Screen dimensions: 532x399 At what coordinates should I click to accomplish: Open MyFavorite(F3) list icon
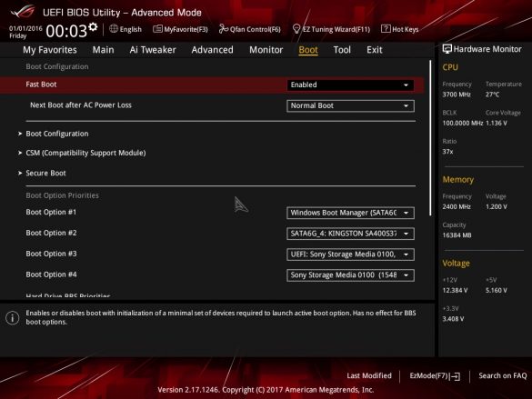click(x=157, y=29)
